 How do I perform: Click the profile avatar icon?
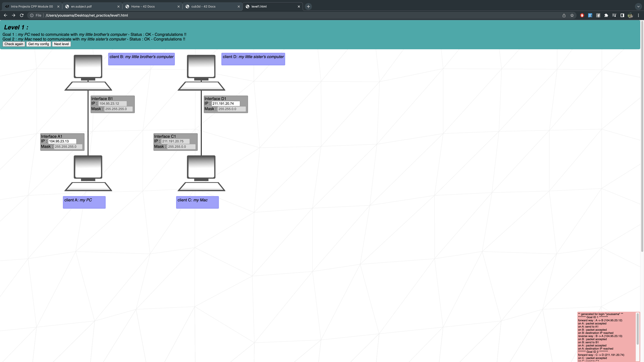click(x=630, y=15)
